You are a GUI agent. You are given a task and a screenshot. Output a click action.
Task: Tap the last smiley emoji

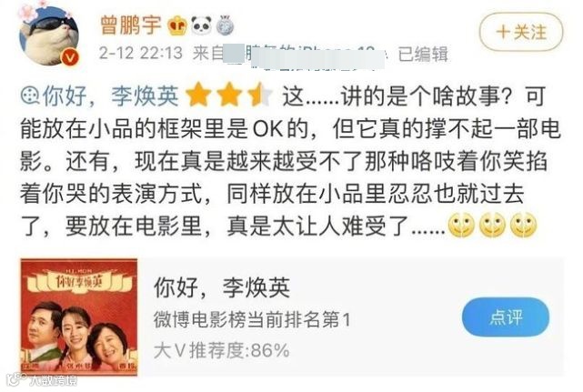click(524, 225)
